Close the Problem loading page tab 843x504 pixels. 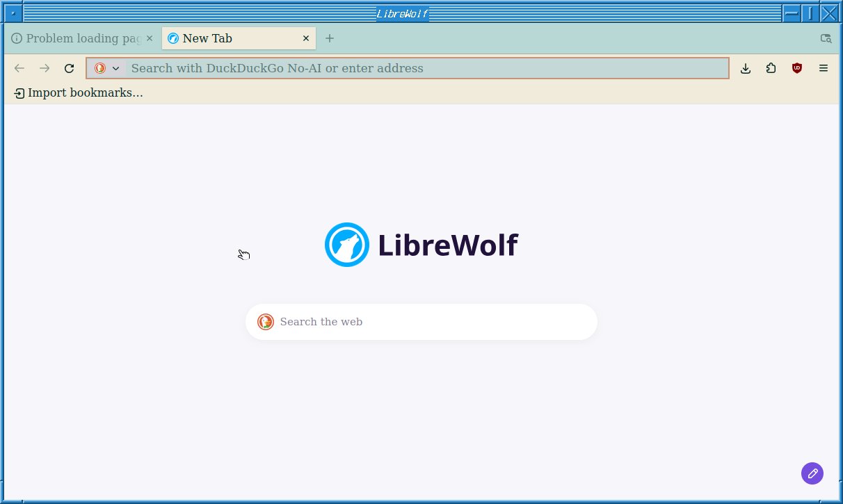150,38
